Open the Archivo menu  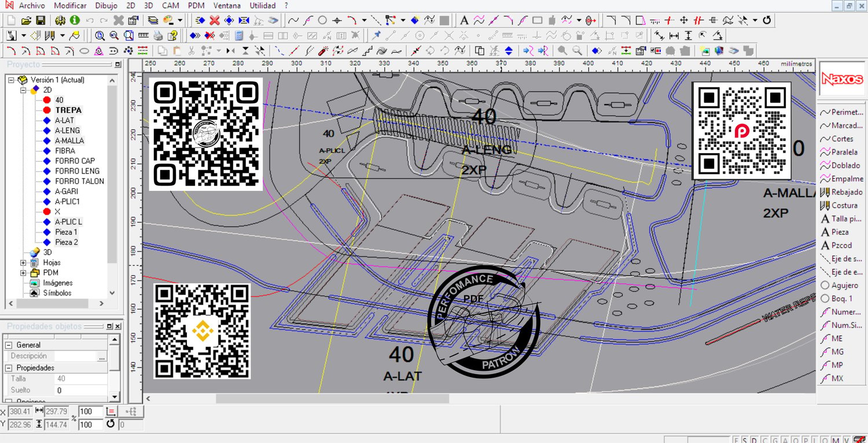coord(32,5)
